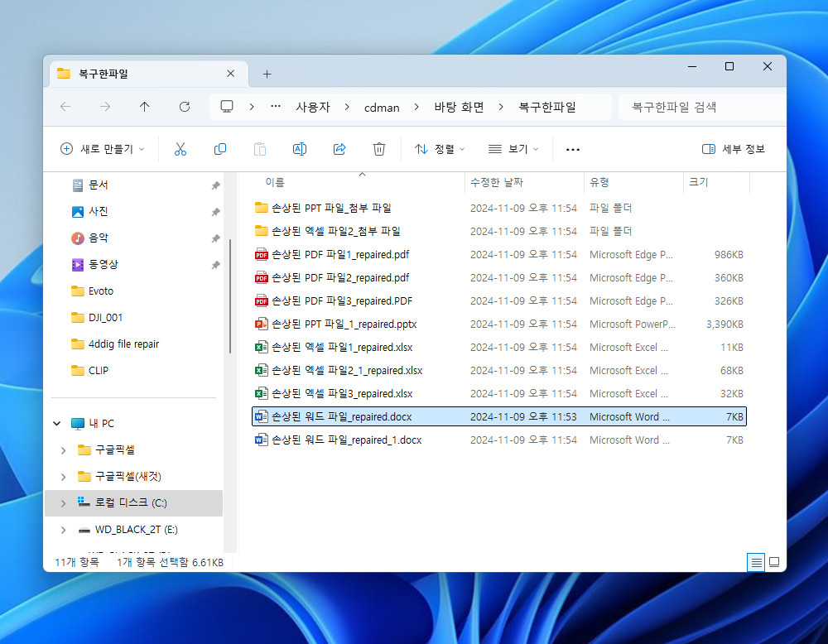Switch to large icons view in status bar
828x644 pixels.
pos(774,563)
